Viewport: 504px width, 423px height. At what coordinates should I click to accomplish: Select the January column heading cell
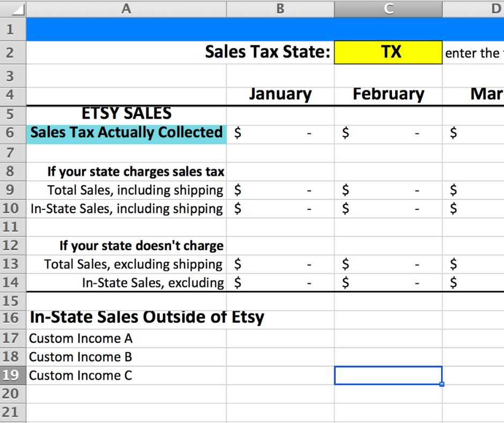[280, 95]
